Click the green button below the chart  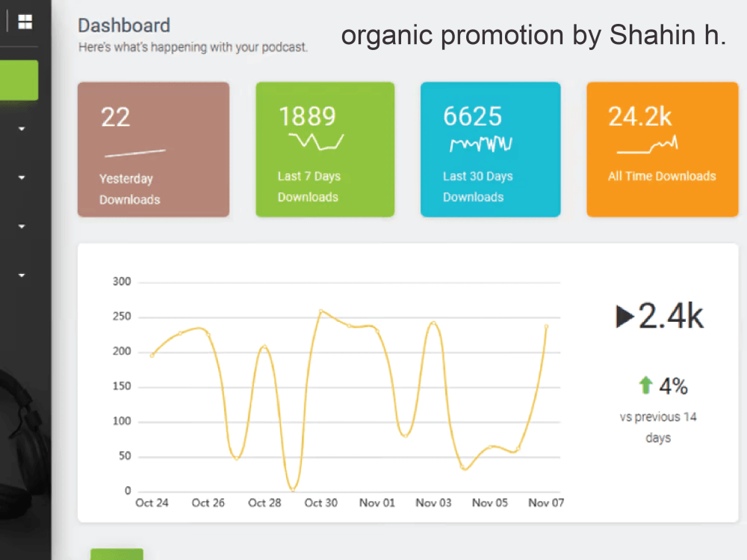[117, 554]
